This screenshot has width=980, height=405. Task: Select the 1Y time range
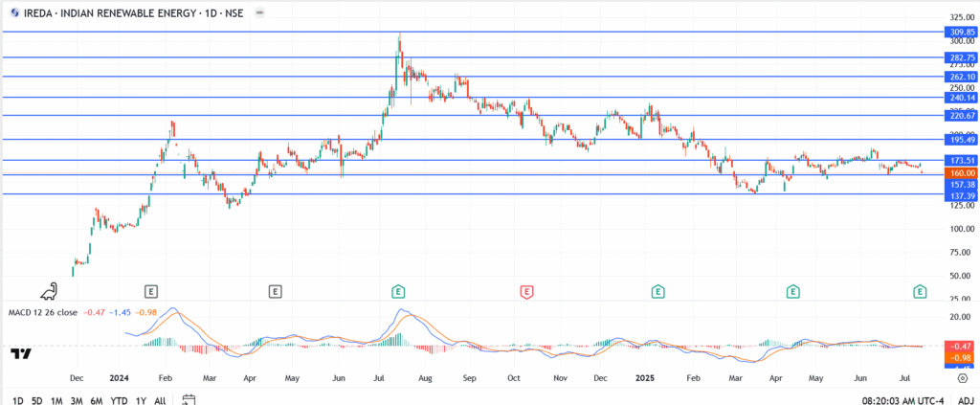(x=141, y=400)
